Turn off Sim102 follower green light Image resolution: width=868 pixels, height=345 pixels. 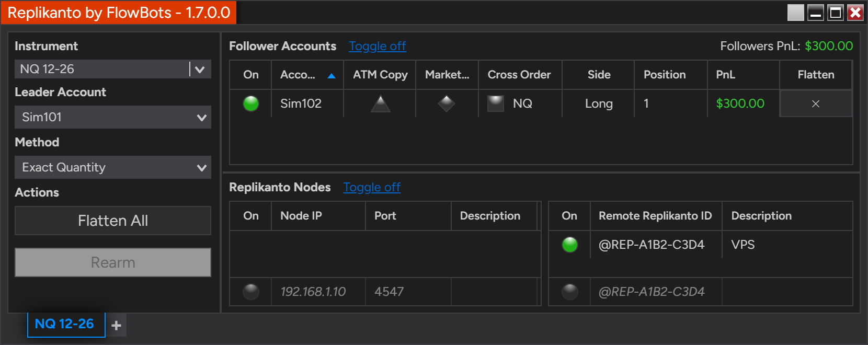pos(251,103)
